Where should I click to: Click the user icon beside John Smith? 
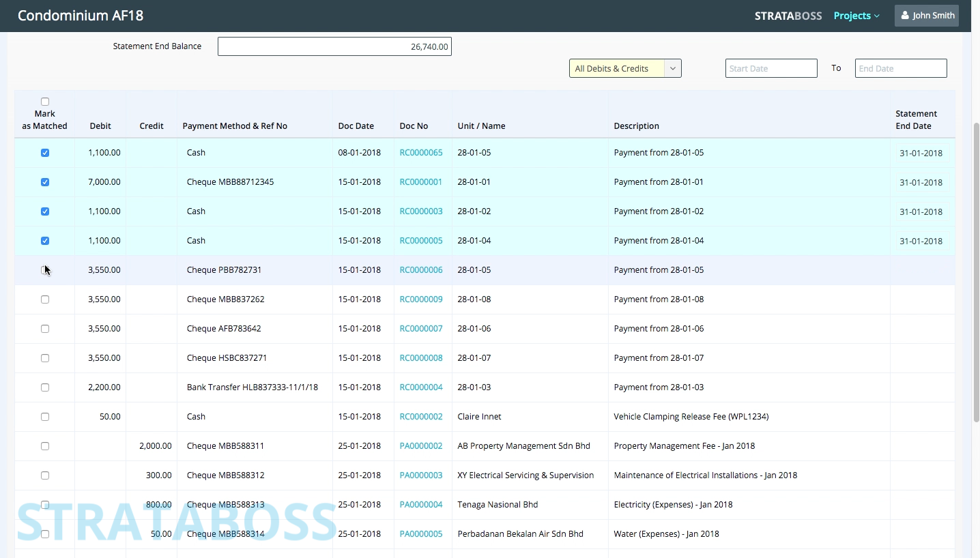[905, 16]
